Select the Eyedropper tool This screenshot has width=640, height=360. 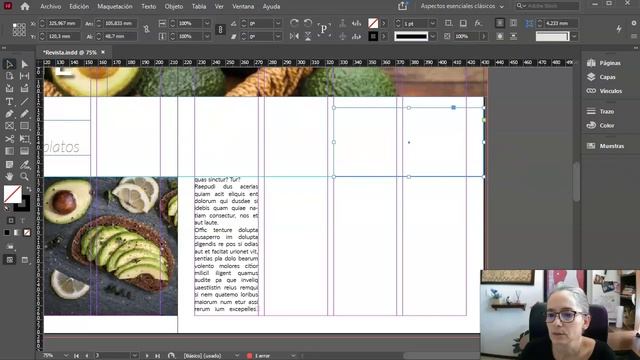(24, 164)
